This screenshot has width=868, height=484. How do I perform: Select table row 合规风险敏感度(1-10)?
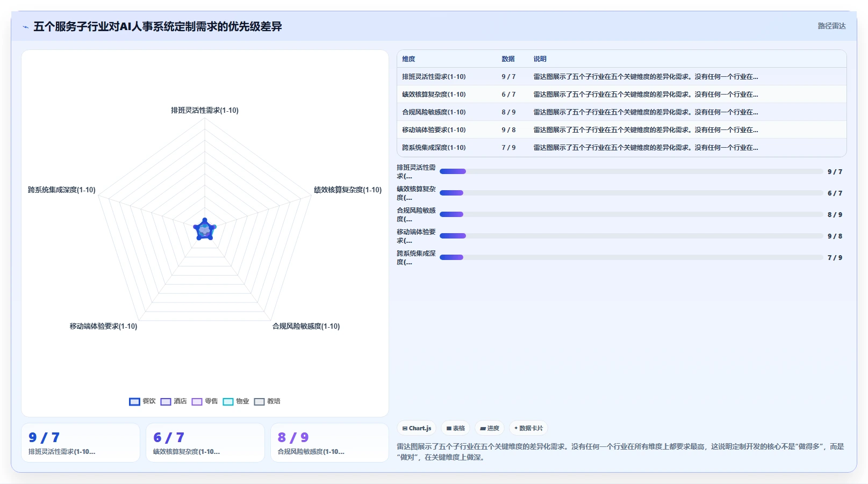[621, 112]
